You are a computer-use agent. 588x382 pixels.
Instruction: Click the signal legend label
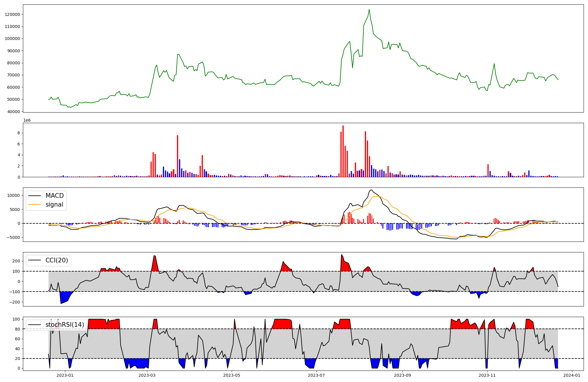(54, 205)
